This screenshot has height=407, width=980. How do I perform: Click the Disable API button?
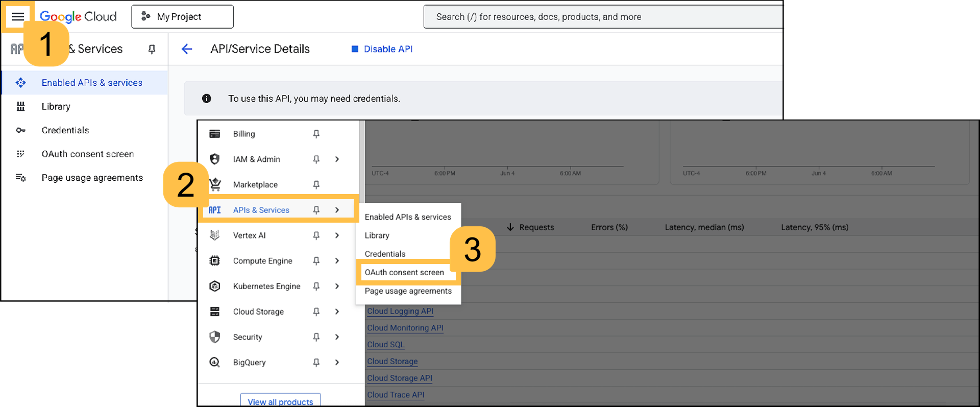point(382,49)
